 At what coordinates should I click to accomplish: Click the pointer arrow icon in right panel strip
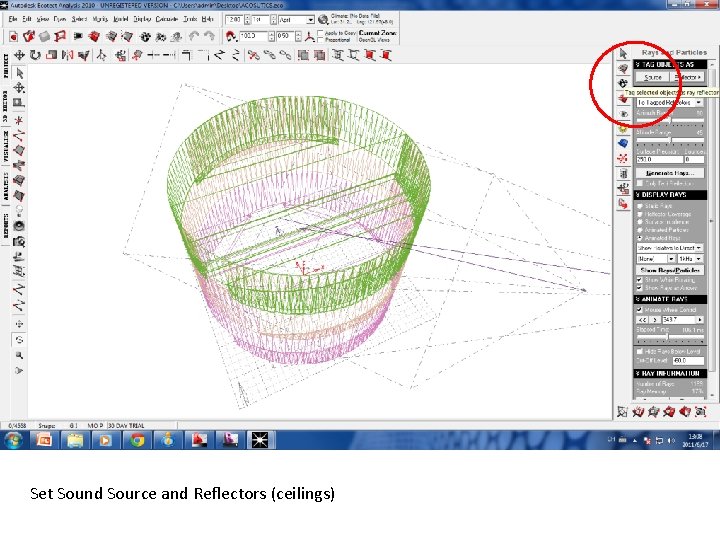623,54
